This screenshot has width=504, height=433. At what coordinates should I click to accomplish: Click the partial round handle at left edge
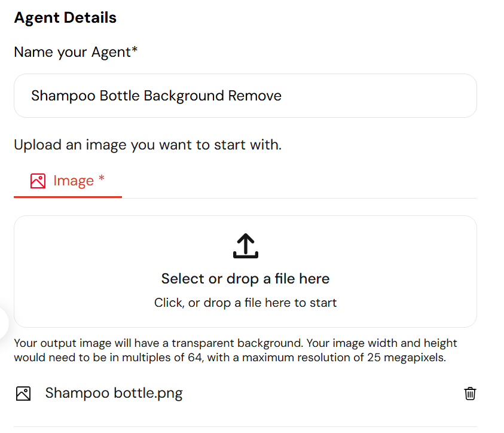pyautogui.click(x=4, y=323)
